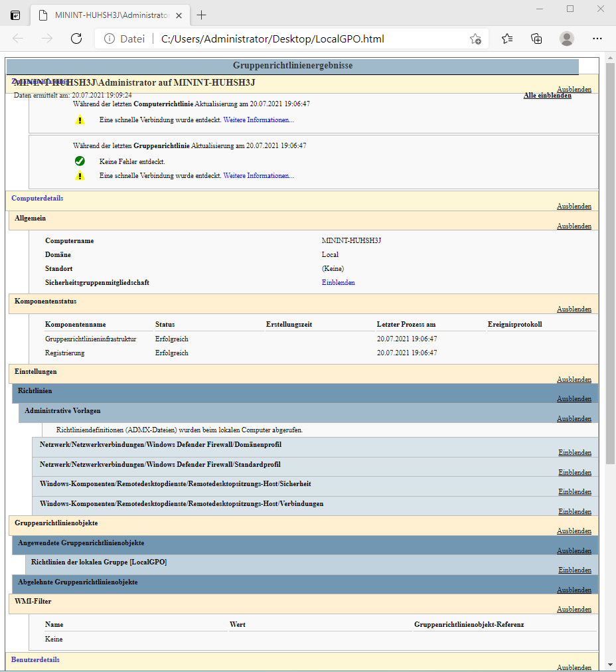Go forward to the next page
Viewport: 616px width, 672px height.
pos(47,39)
